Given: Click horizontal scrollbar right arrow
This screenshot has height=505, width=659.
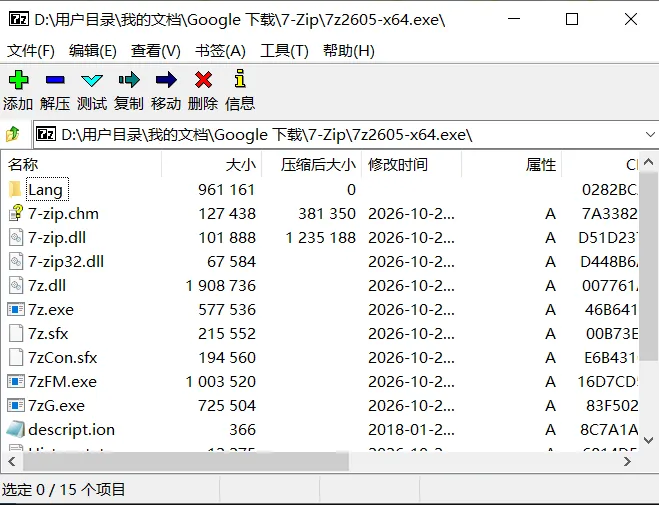Looking at the screenshot, I should tap(627, 461).
